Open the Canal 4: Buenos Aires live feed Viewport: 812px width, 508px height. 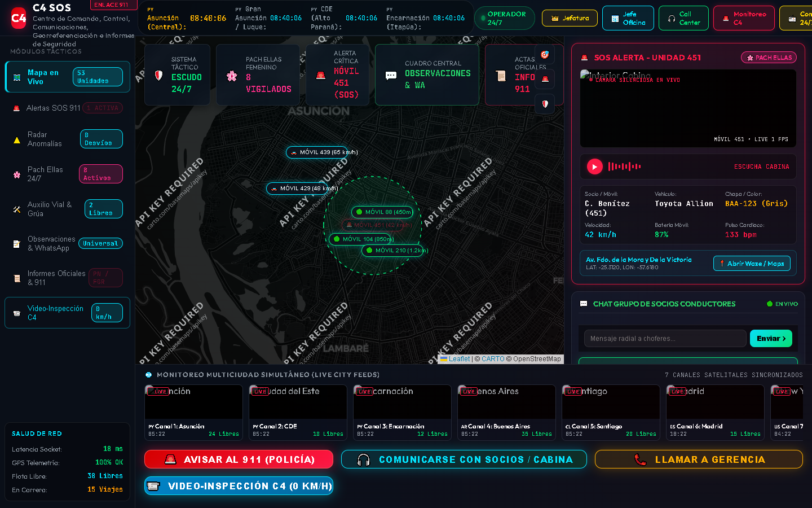tap(506, 412)
